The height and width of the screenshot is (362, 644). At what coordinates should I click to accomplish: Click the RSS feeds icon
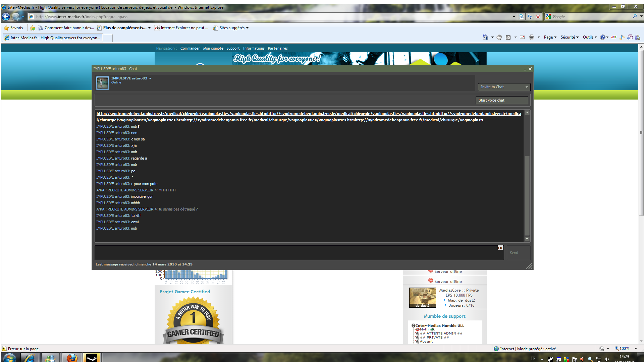pyautogui.click(x=508, y=37)
